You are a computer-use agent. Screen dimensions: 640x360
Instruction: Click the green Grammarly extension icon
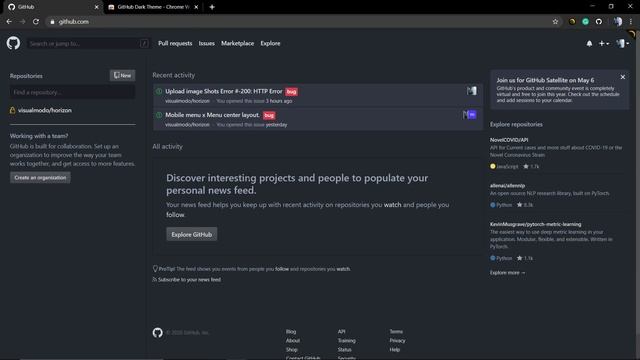click(x=585, y=22)
